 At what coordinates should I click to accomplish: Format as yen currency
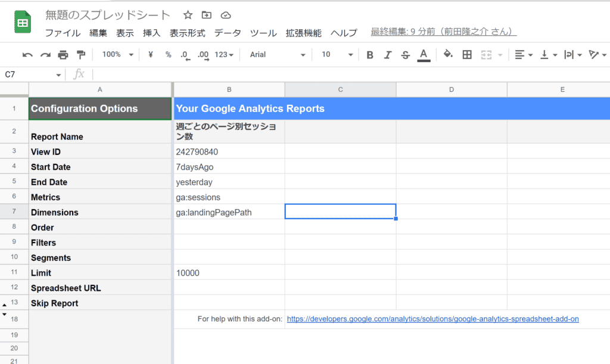(151, 55)
